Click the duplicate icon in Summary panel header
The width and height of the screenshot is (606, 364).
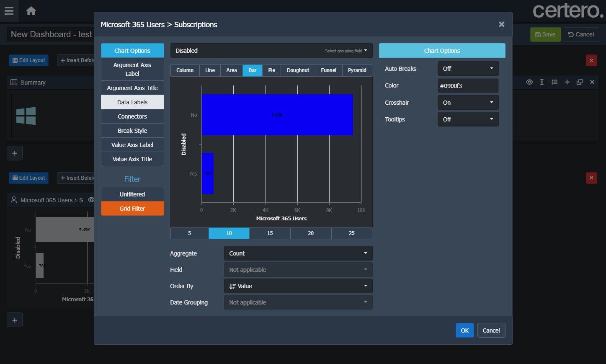pyautogui.click(x=580, y=82)
